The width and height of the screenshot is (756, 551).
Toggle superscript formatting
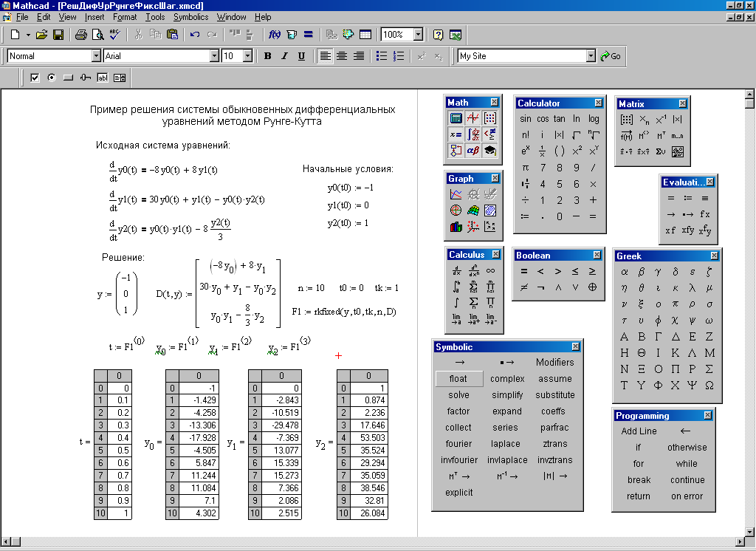[x=422, y=56]
